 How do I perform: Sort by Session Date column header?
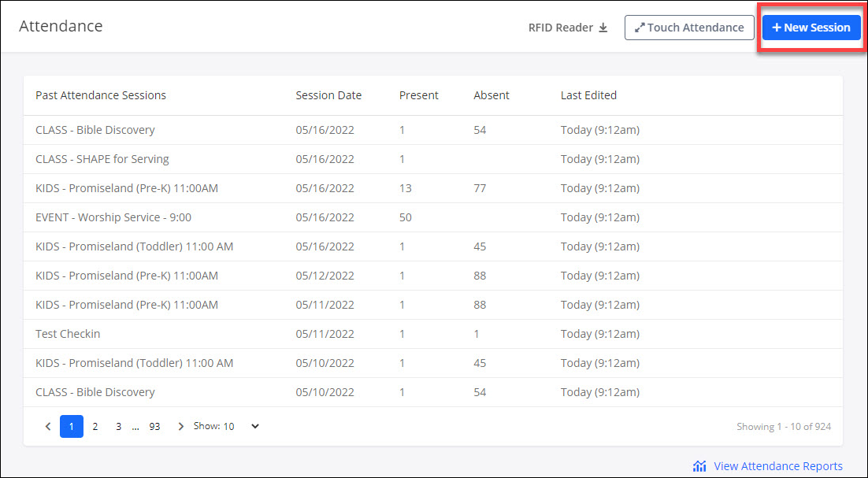coord(328,95)
